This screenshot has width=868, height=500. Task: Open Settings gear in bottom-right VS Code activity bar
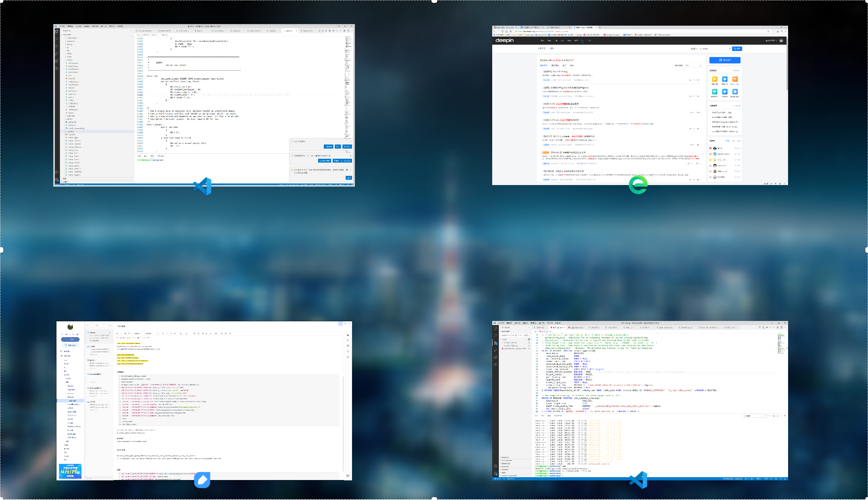495,473
